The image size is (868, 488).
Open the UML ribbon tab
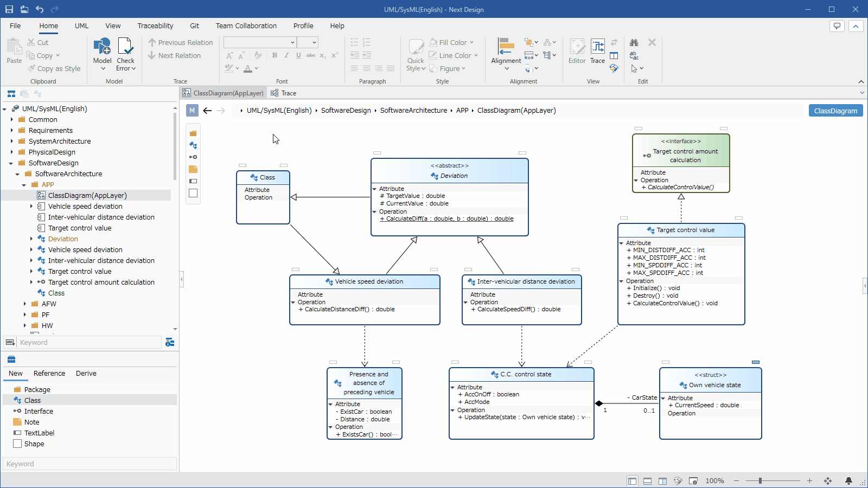click(x=81, y=25)
